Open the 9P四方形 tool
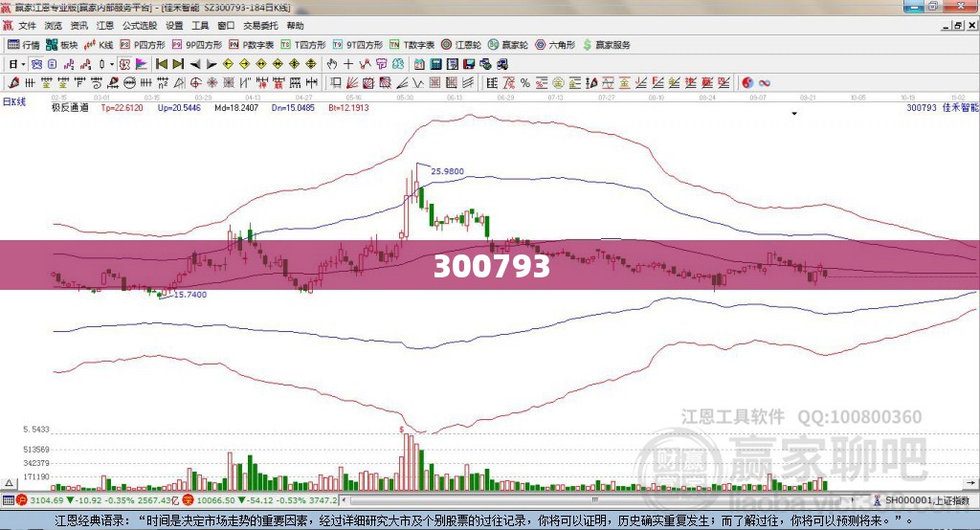Screen dimensions: 980x530 pyautogui.click(x=197, y=45)
